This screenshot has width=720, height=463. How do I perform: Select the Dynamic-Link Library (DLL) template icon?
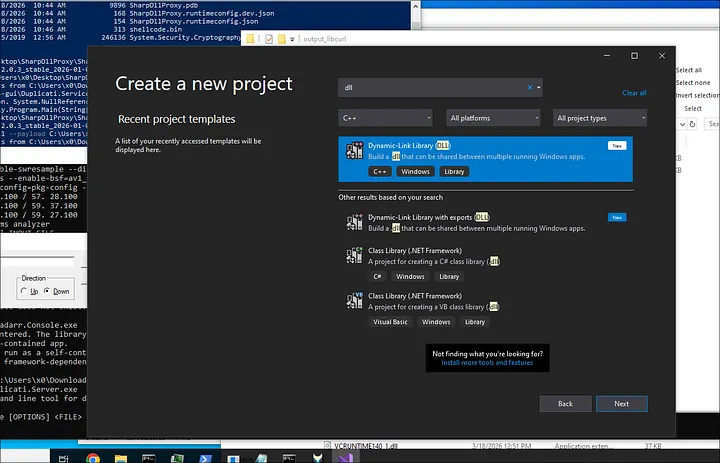[x=354, y=150]
